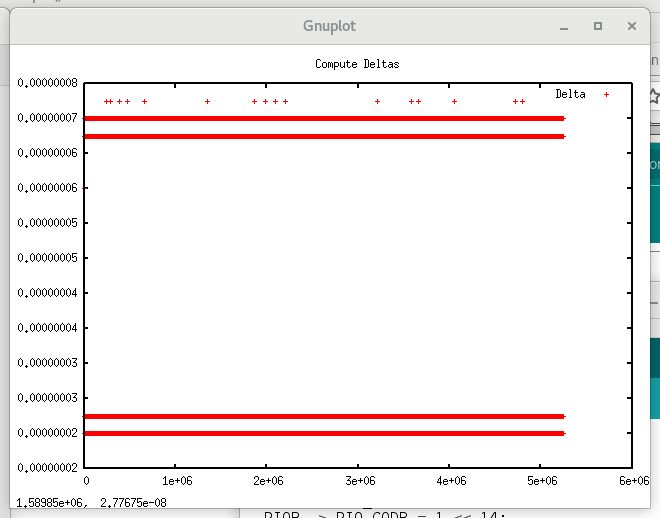
Task: Minimize the Gnuplot window
Action: point(564,28)
